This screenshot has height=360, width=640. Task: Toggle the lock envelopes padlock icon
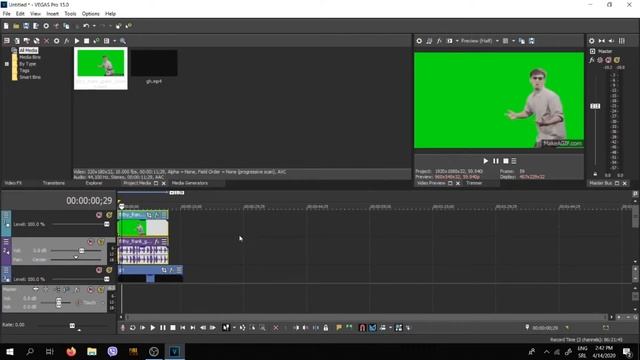tap(326, 328)
